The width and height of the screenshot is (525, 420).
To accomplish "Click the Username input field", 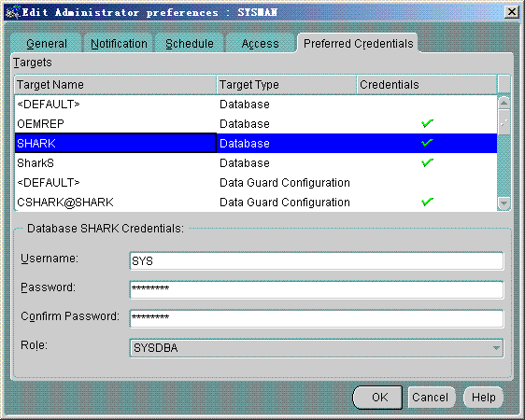I will coord(317,260).
